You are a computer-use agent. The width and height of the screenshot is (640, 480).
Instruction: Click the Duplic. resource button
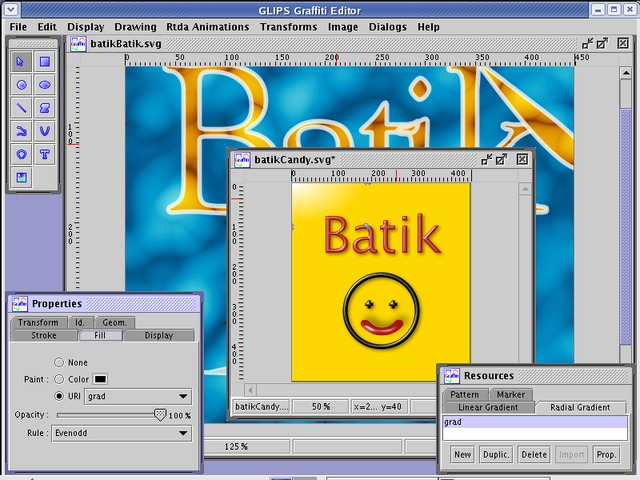(496, 454)
